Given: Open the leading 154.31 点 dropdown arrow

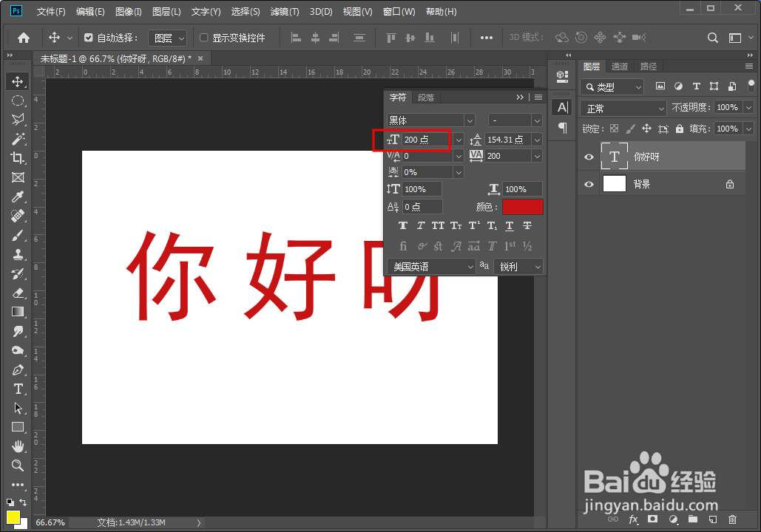Looking at the screenshot, I should pos(537,140).
